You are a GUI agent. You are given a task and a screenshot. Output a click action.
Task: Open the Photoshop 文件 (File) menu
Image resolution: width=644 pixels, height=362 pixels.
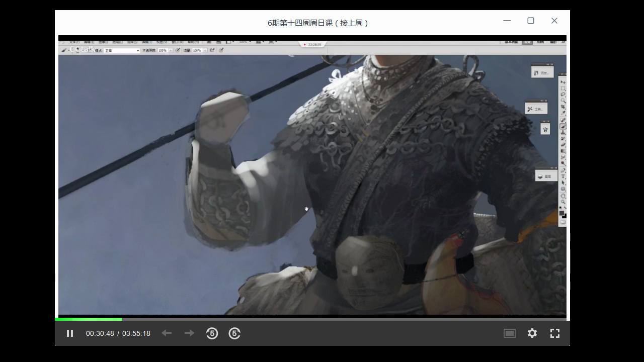coord(73,42)
